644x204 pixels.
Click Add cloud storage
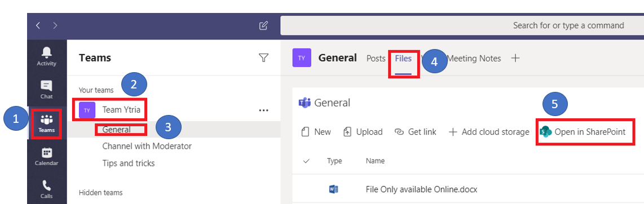[x=489, y=132]
